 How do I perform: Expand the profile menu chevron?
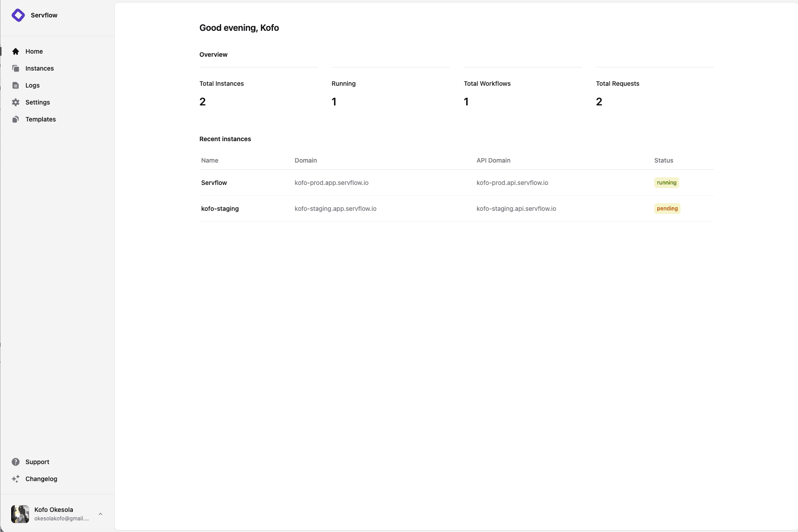[100, 514]
